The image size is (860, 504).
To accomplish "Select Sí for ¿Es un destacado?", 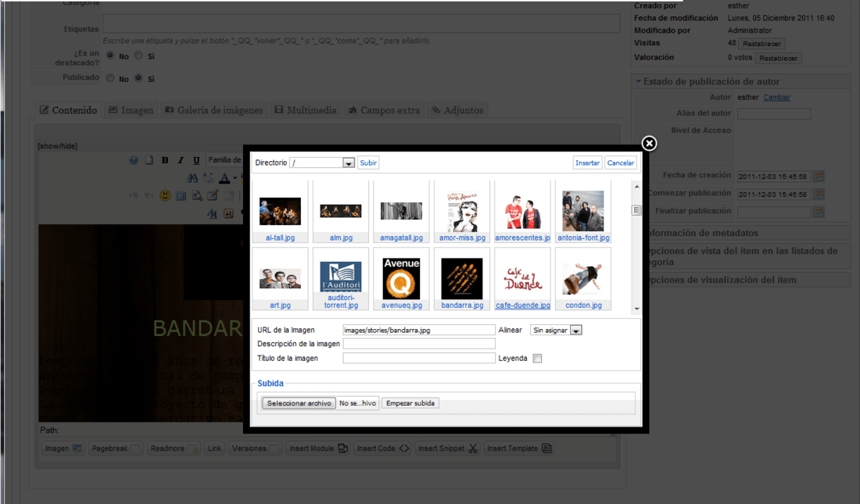I will [138, 55].
